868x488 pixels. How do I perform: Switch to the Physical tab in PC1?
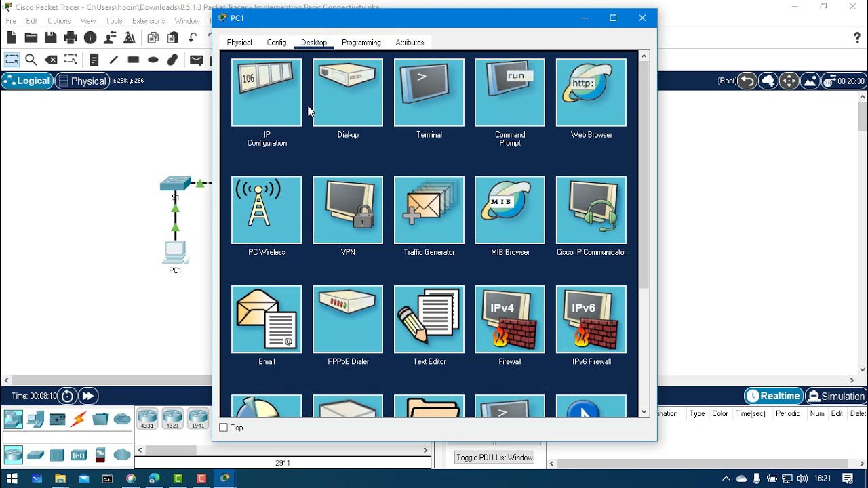tap(239, 43)
